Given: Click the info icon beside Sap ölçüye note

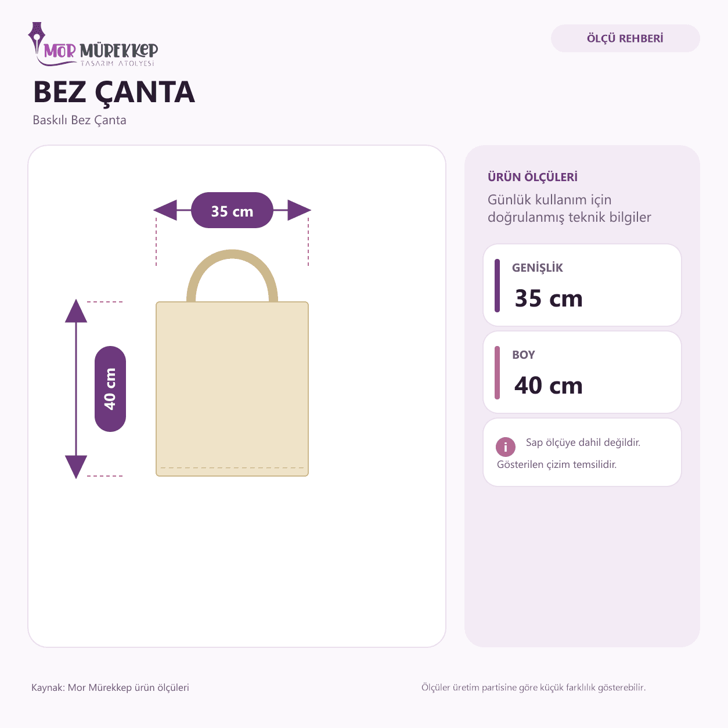Looking at the screenshot, I should (x=506, y=447).
